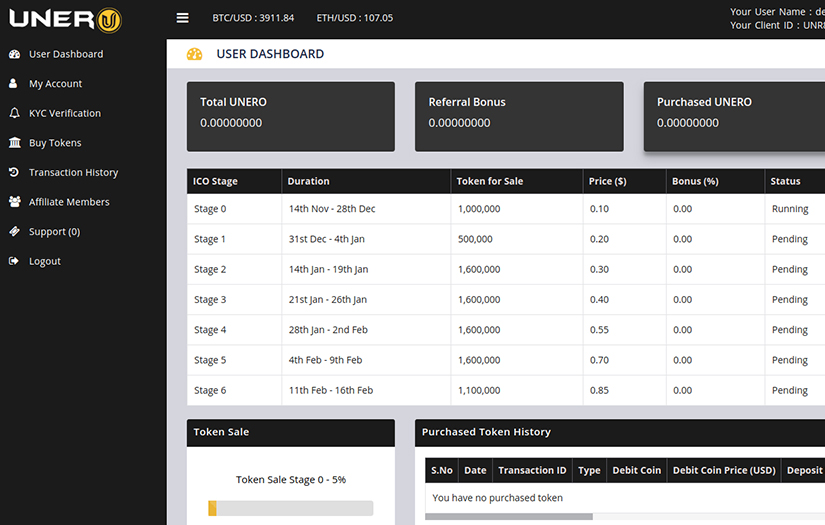Click the 1,100,000 token amount

[x=479, y=390]
